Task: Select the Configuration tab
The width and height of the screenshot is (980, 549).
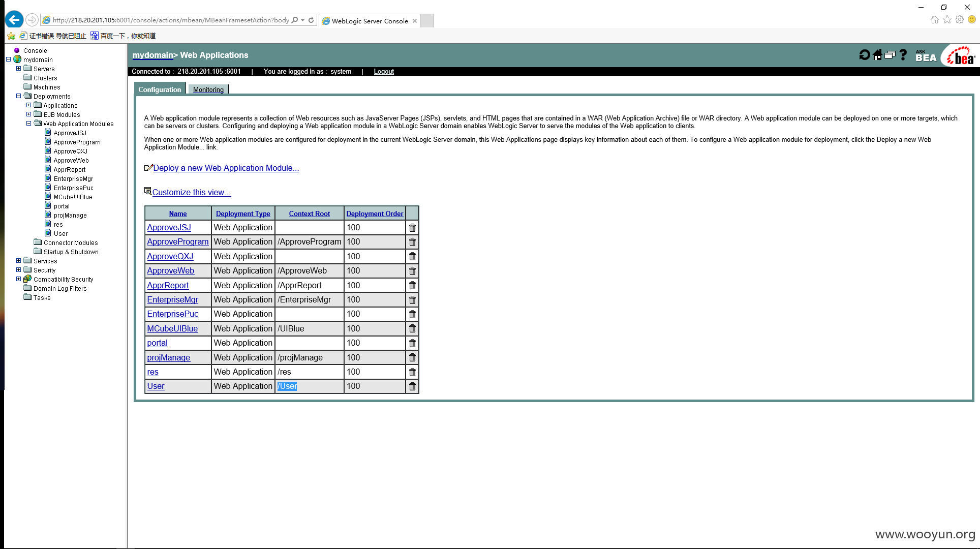Action: point(160,89)
